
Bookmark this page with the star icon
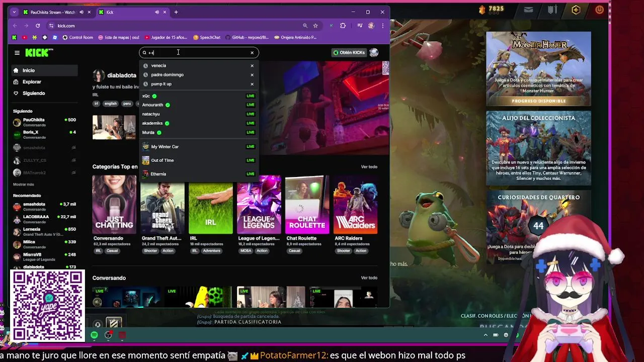[x=315, y=26]
